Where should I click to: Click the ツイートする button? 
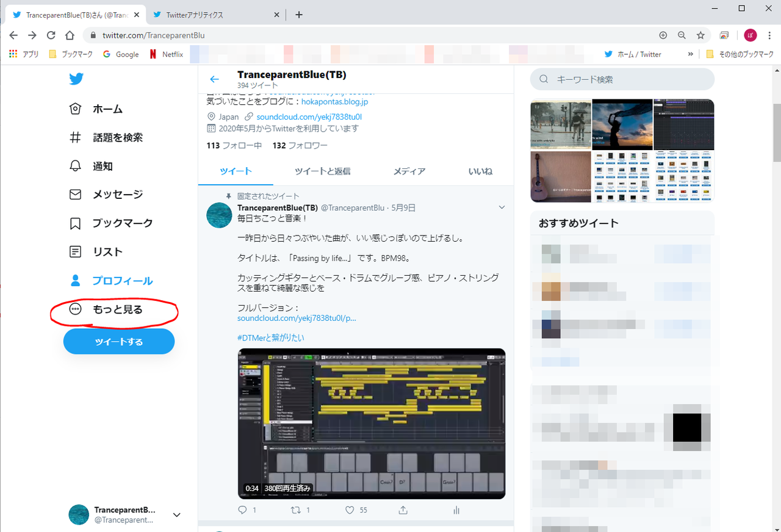tap(119, 342)
